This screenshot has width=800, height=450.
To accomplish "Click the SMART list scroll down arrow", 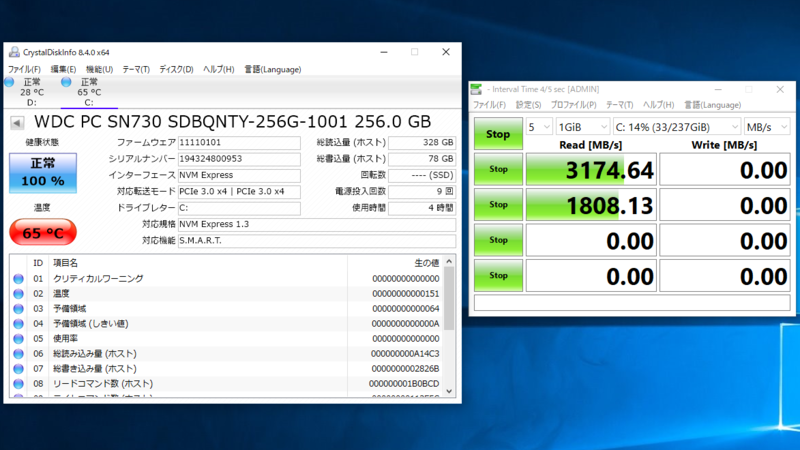I will point(449,391).
